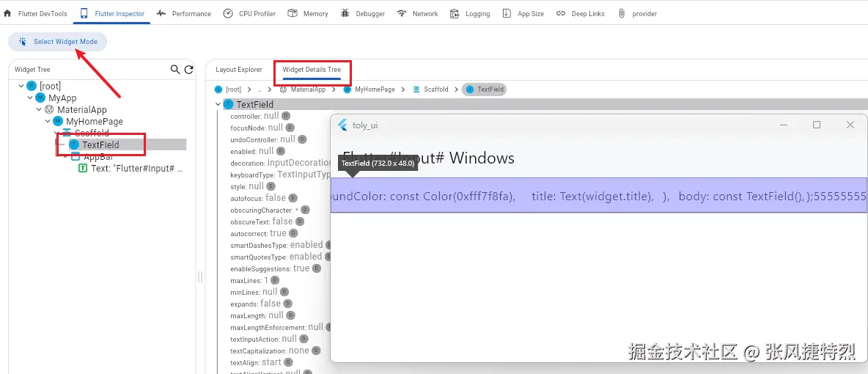Click default badge next to maxLines
Screen dimensions: 868x374
[275, 280]
